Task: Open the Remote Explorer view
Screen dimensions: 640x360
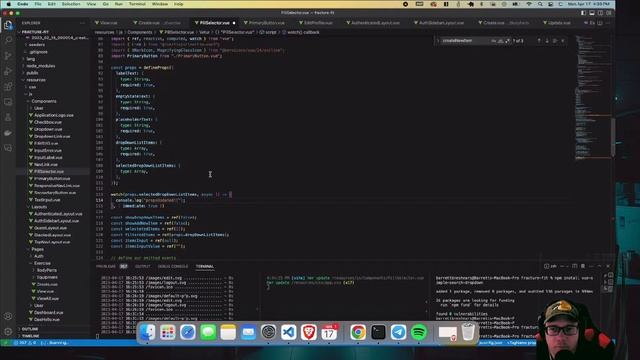Action: (x=8, y=102)
